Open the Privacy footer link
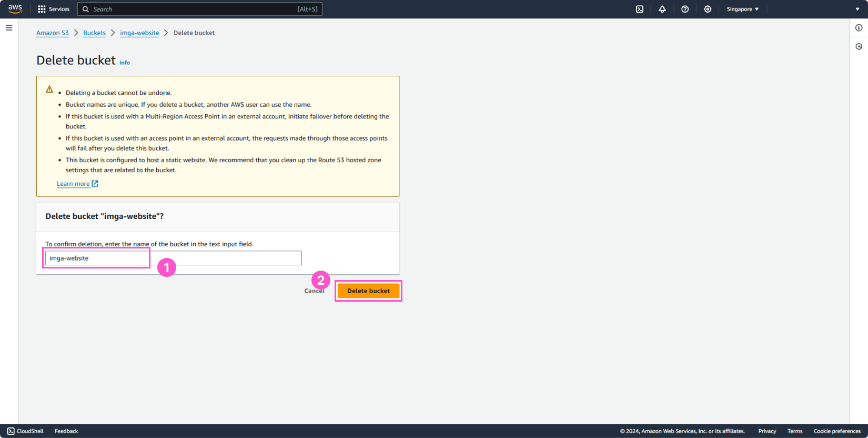This screenshot has height=438, width=868. (767, 431)
